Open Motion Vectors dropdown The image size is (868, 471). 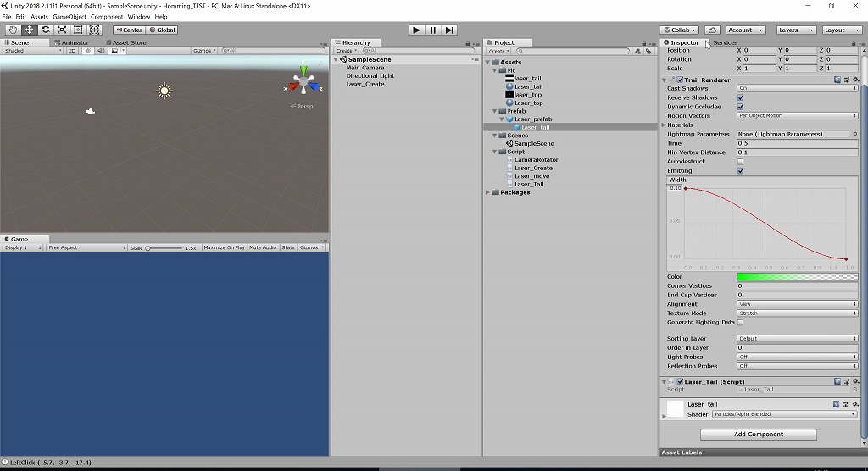pos(797,116)
